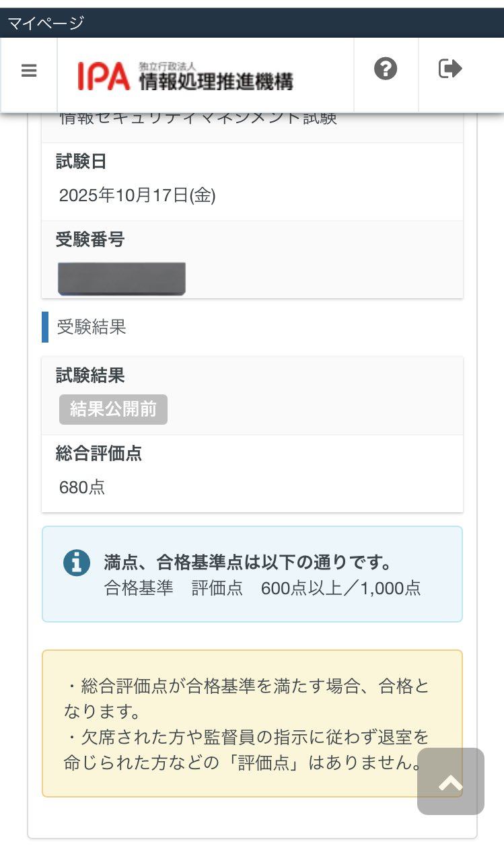Click the redacted 受験番号 value box

tap(121, 279)
